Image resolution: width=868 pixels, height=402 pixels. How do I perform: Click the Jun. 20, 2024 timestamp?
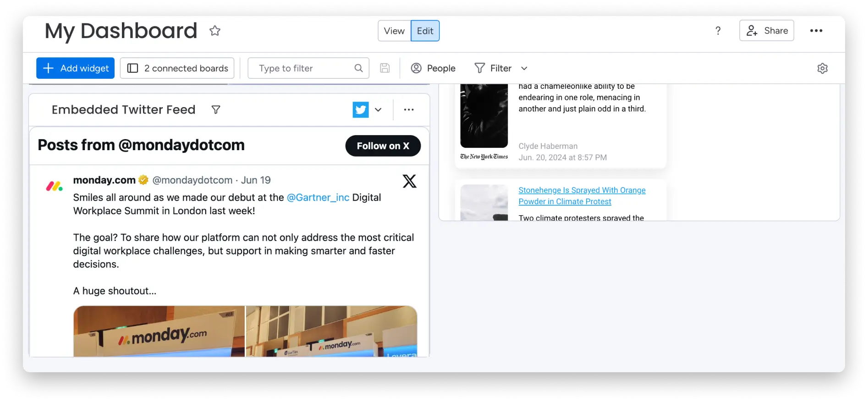click(563, 158)
